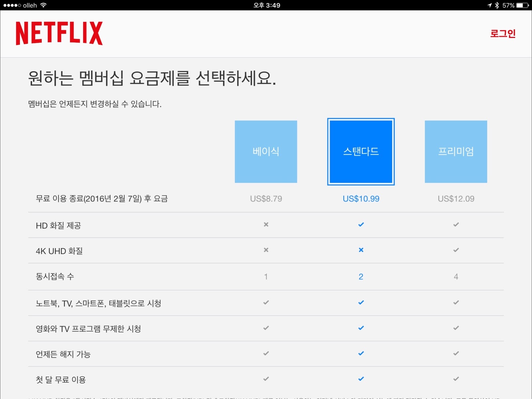The image size is (532, 399).
Task: Click 프리미엄 checkmark in 첫 달 무료 이용 row
Action: click(x=456, y=379)
